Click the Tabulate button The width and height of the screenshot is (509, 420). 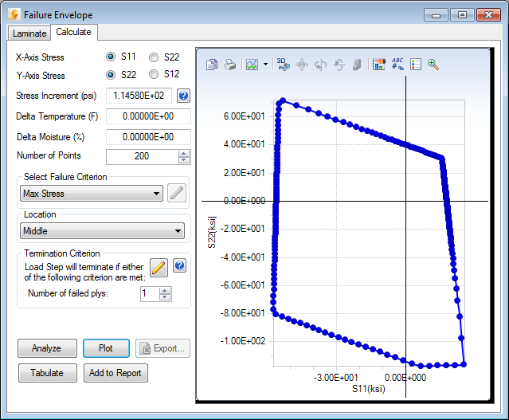47,373
